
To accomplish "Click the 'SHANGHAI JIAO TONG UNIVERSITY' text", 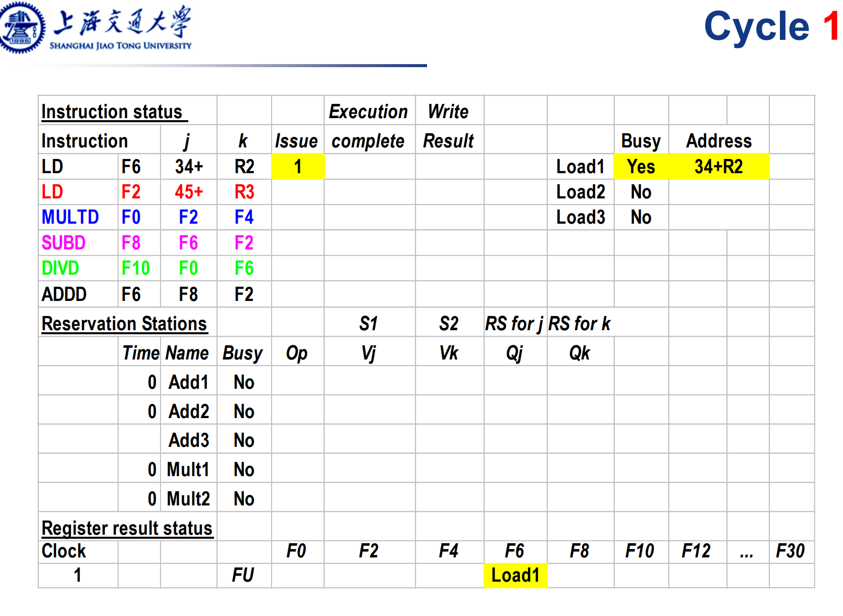I will (121, 46).
